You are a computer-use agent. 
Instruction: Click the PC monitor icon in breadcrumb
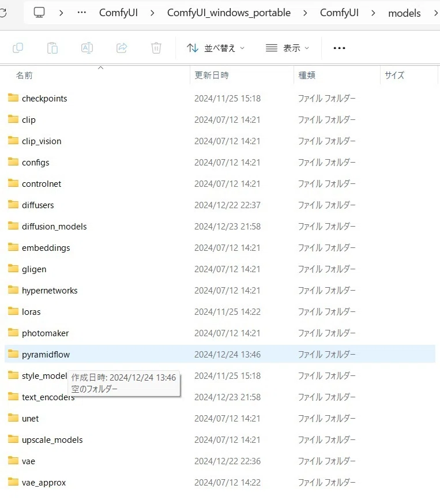pyautogui.click(x=39, y=13)
